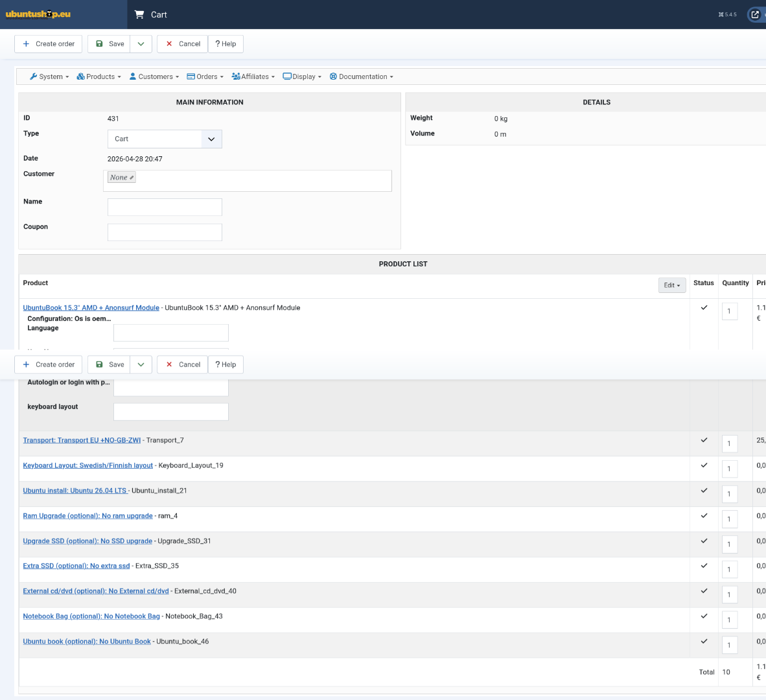Open the Display menu
Screen dimensions: 766x700
tap(303, 76)
